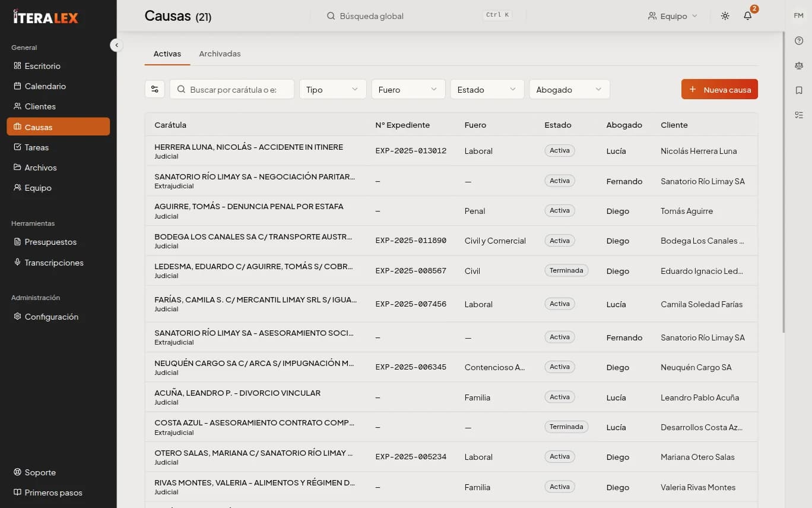This screenshot has height=508, width=812.
Task: Open case LEDESMA, EDUARDO C/ AGUIRRE, TOMÁS
Action: [254, 266]
